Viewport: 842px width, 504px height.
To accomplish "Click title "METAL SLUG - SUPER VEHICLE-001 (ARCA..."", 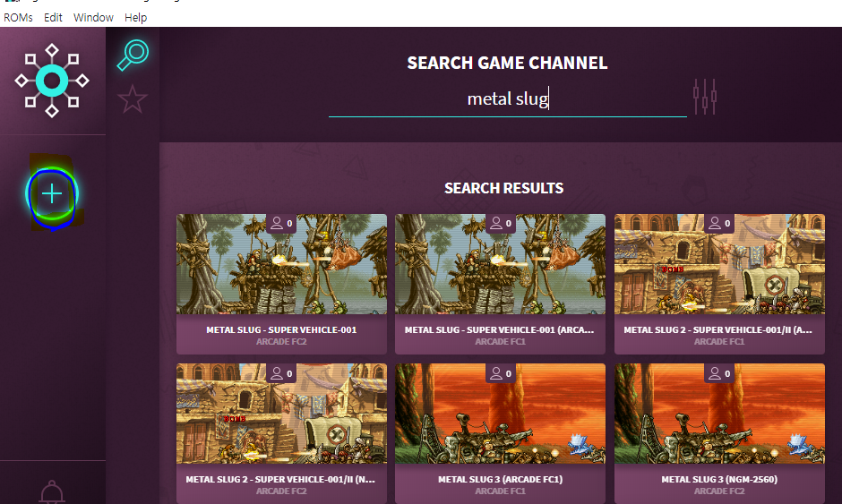I will point(500,330).
